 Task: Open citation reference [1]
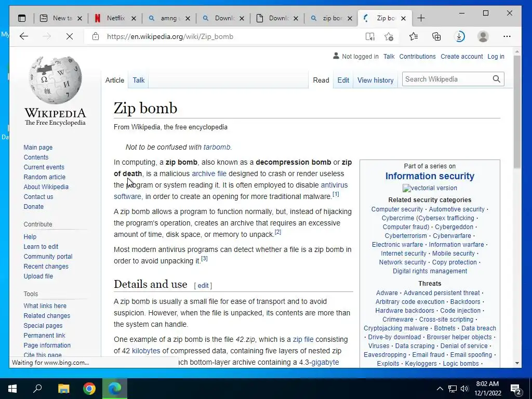[x=336, y=194]
